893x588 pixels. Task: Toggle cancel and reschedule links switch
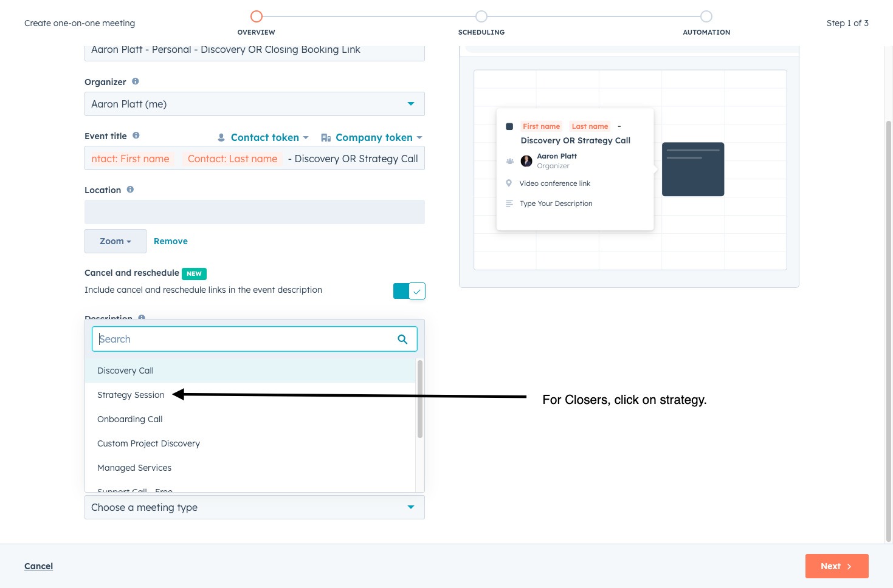[x=409, y=291]
